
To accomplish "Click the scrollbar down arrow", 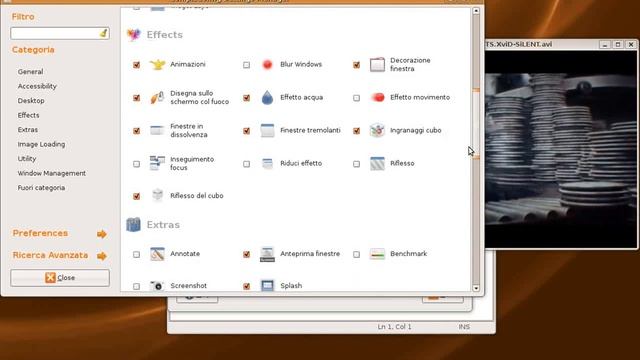I will [476, 288].
